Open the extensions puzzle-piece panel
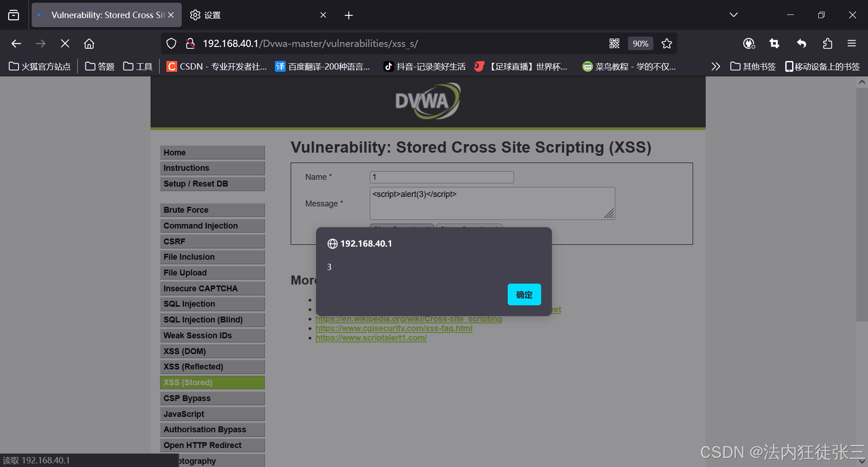This screenshot has width=868, height=467. (x=827, y=43)
